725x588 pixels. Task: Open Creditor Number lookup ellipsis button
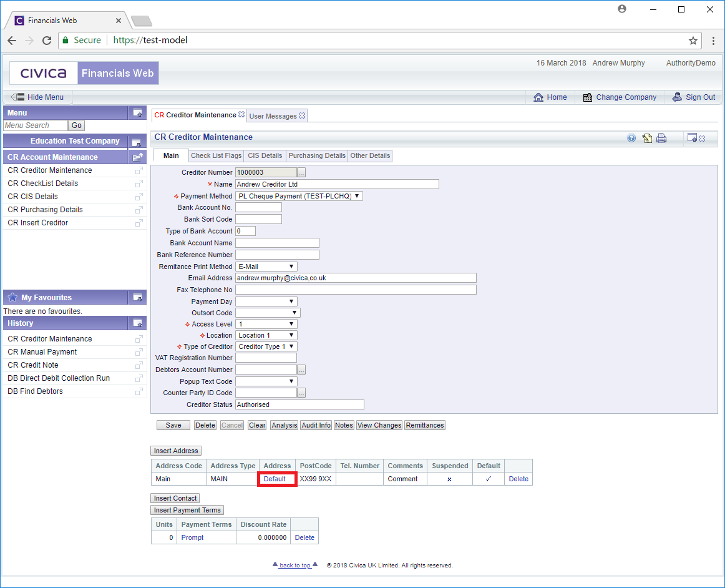(x=301, y=172)
